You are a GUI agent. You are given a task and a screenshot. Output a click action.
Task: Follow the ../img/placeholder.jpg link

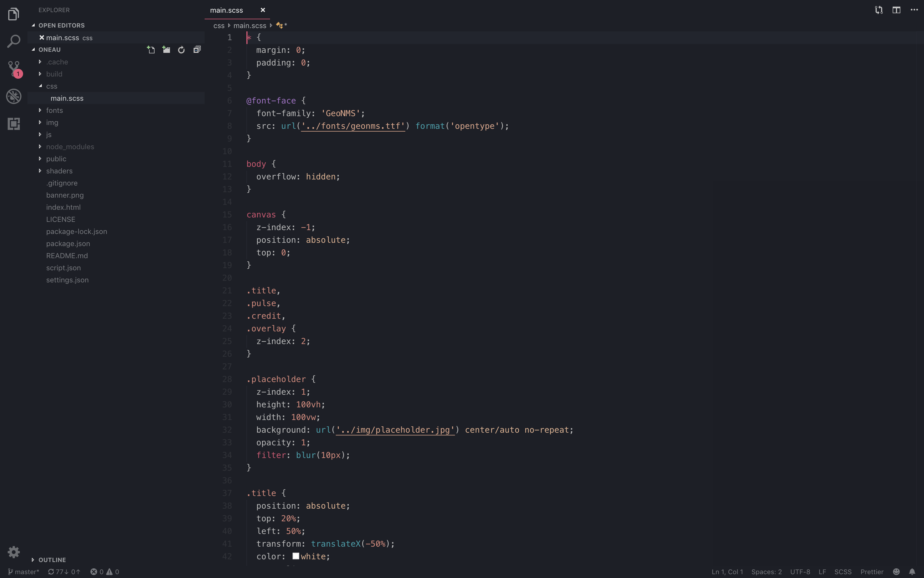click(395, 430)
